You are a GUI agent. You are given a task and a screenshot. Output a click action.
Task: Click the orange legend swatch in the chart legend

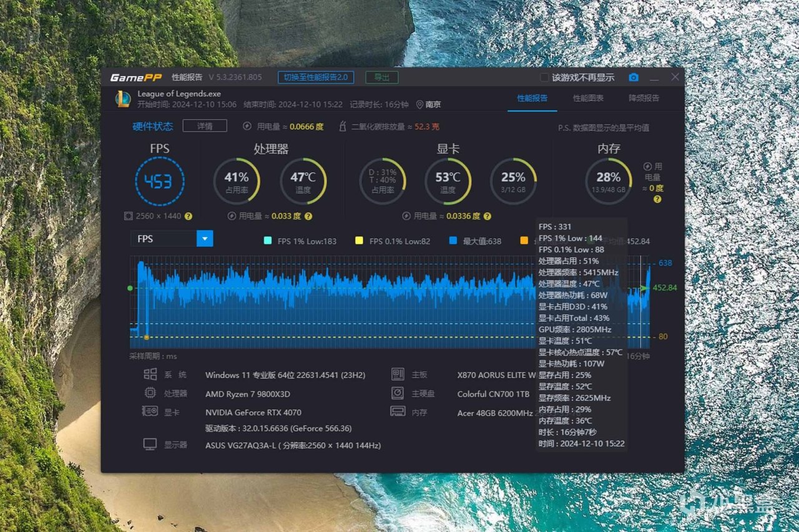(523, 241)
